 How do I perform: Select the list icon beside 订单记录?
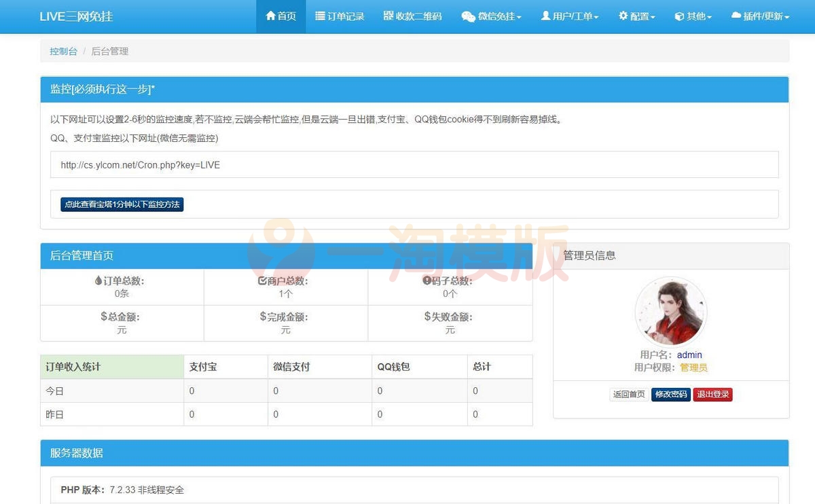[320, 16]
